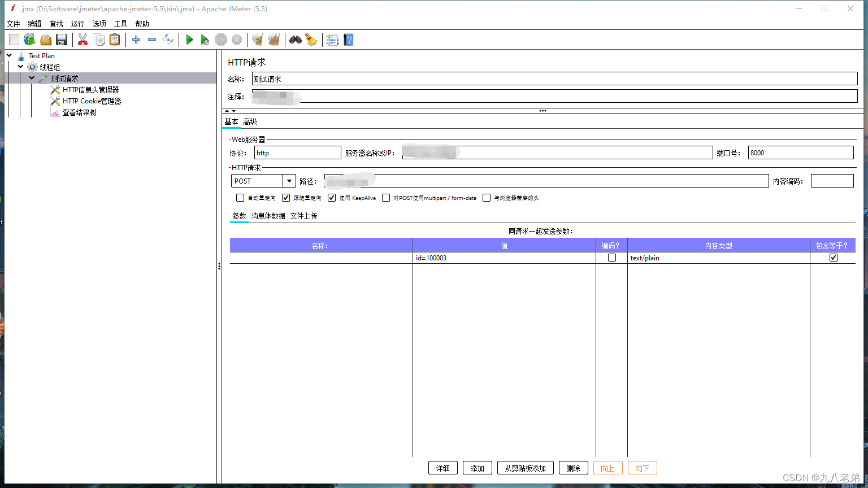Click the up arrow on the panel divider
The width and height of the screenshot is (868, 488).
coord(227,111)
